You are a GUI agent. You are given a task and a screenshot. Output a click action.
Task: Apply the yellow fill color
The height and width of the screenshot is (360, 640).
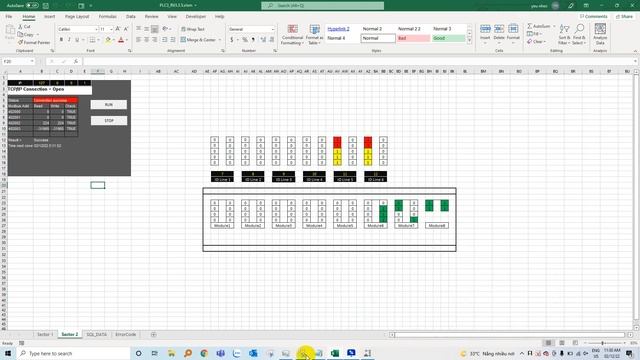pyautogui.click(x=108, y=40)
